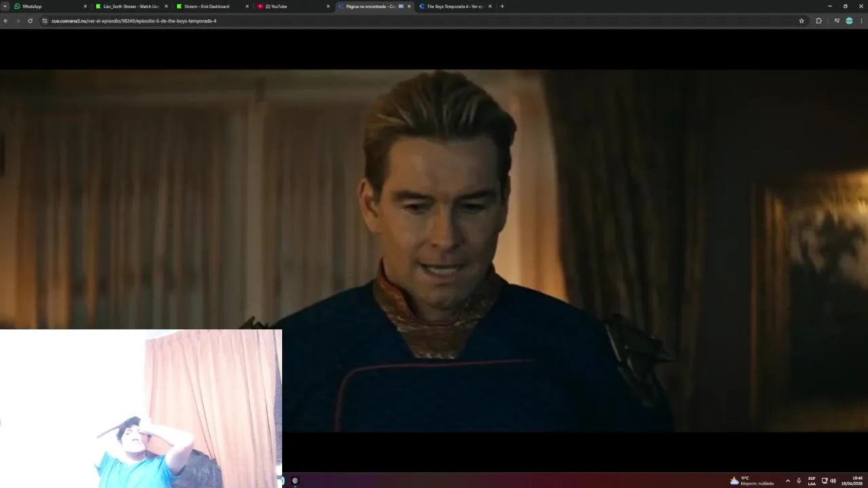
Task: Open the browser profile avatar
Action: 849,21
